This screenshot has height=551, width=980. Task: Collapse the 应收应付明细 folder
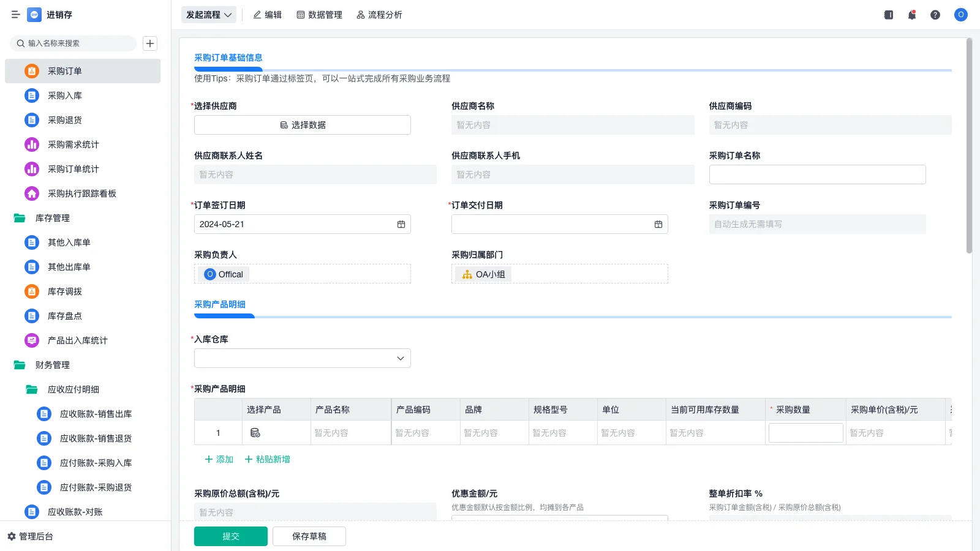pyautogui.click(x=32, y=389)
